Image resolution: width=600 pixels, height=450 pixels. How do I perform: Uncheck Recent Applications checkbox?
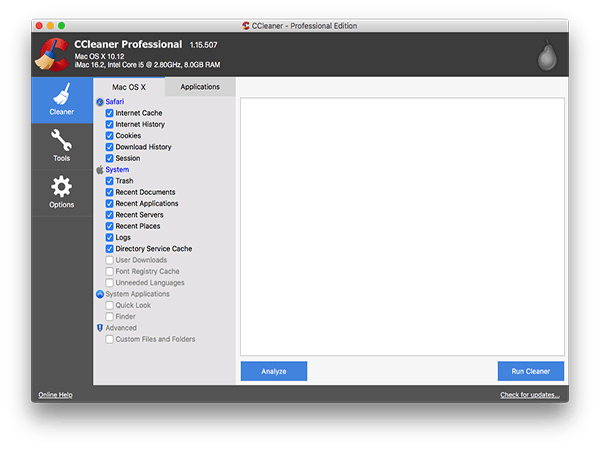[x=109, y=203]
